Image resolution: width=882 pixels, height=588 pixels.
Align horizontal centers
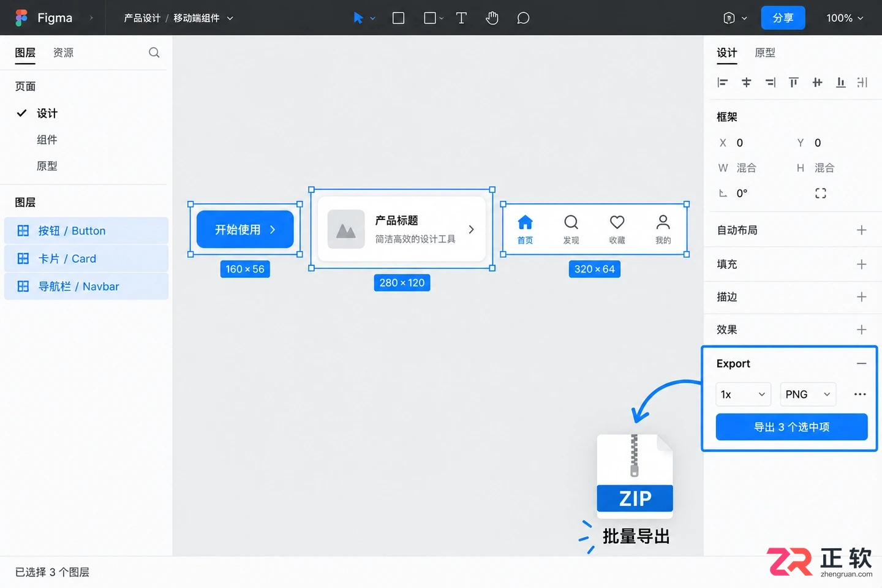746,82
